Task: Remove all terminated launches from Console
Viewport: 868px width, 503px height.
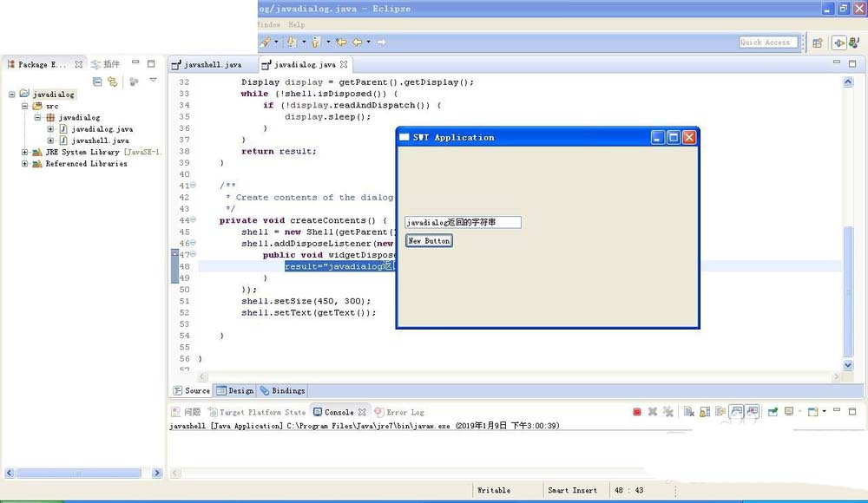Action: coord(669,411)
